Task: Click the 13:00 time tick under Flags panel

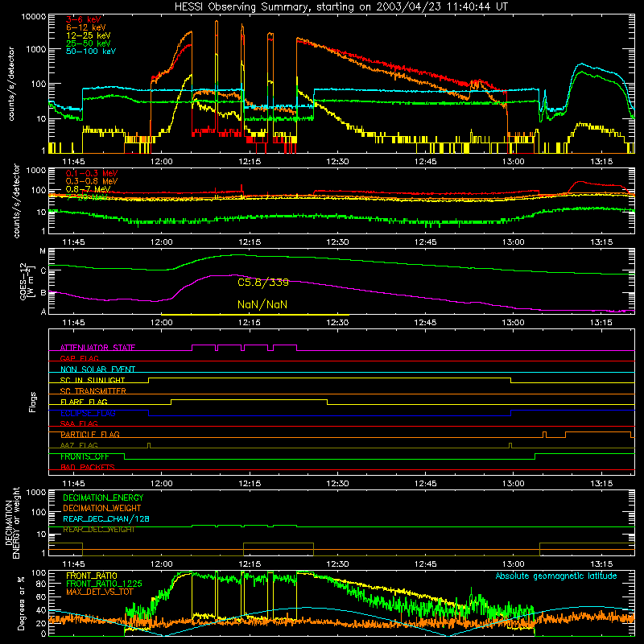Action: (513, 484)
